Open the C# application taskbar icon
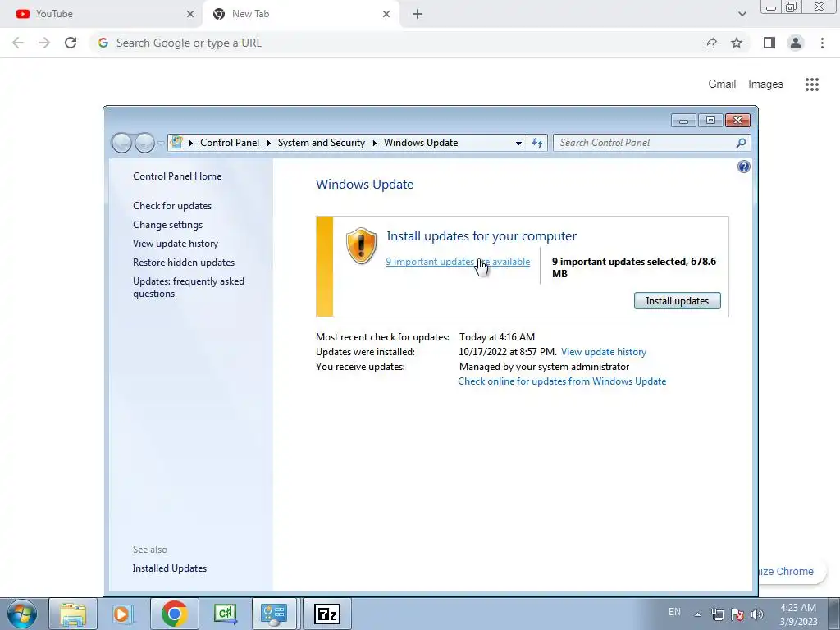The height and width of the screenshot is (630, 840). point(225,614)
